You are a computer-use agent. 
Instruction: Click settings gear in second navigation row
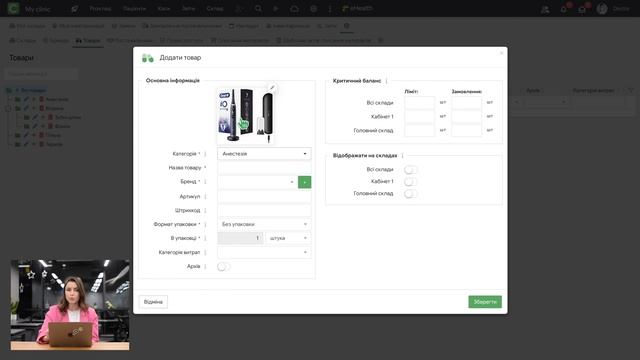point(347,26)
